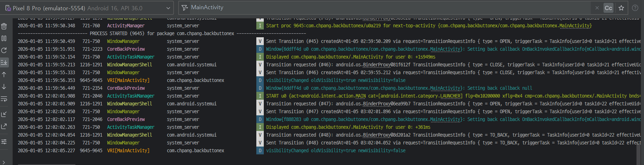Open the filter history dropdown icon
Image resolution: width=644 pixels, height=165 pixels.
(x=185, y=8)
